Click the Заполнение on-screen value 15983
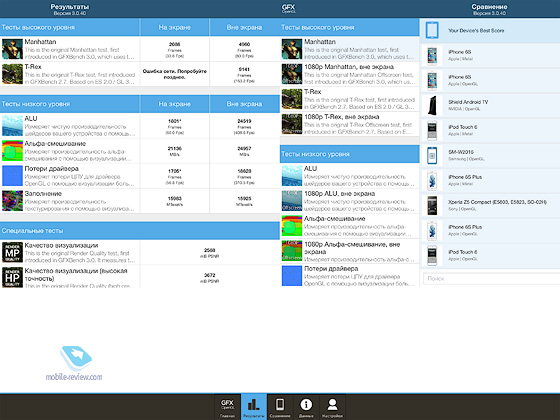 (x=174, y=201)
